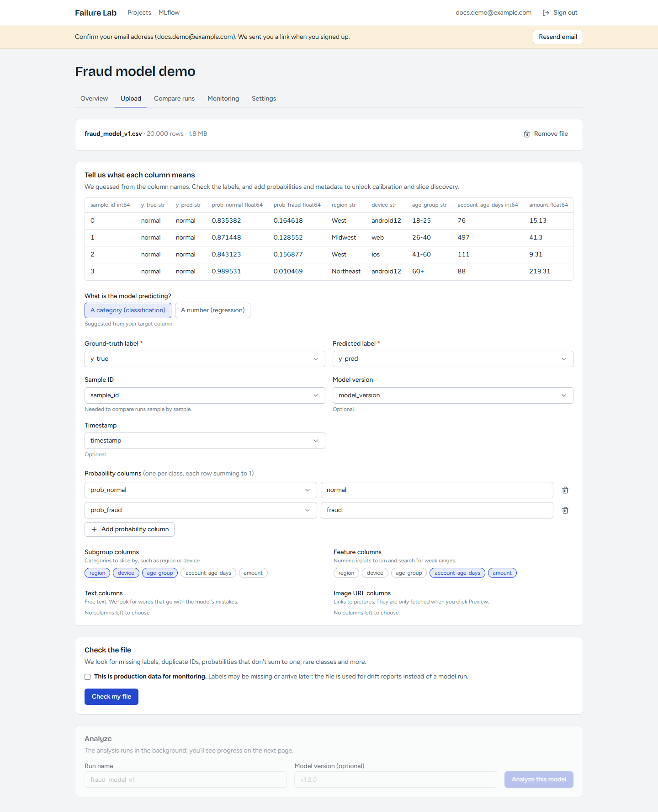Switch to the Overview tab
658x812 pixels.
pos(94,99)
